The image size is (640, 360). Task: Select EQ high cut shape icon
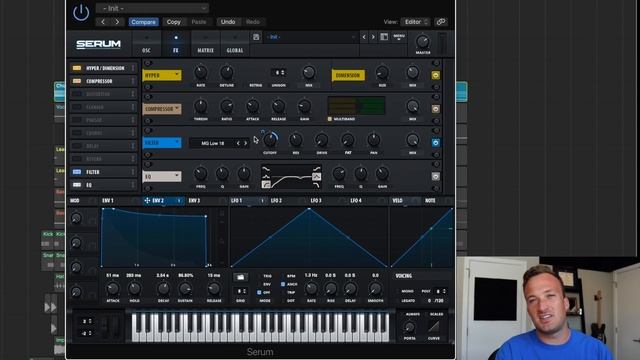[316, 185]
